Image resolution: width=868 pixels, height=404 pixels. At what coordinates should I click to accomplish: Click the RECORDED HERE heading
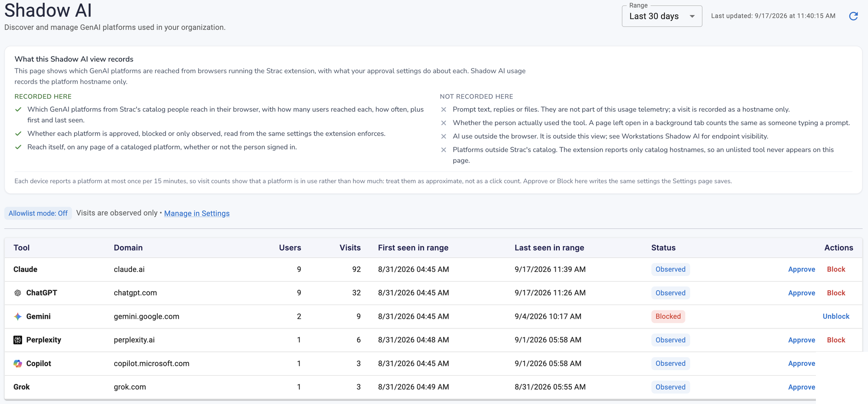43,96
